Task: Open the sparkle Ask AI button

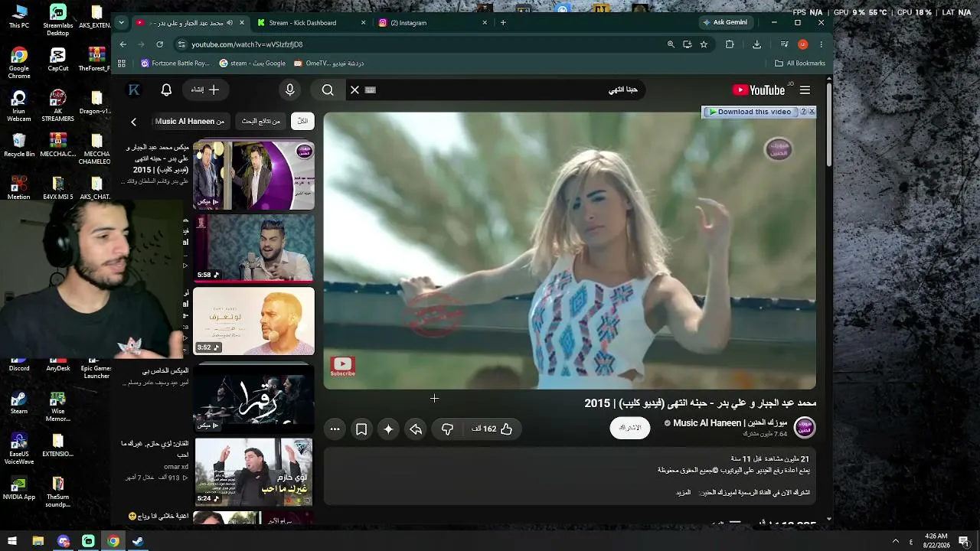Action: coord(388,429)
